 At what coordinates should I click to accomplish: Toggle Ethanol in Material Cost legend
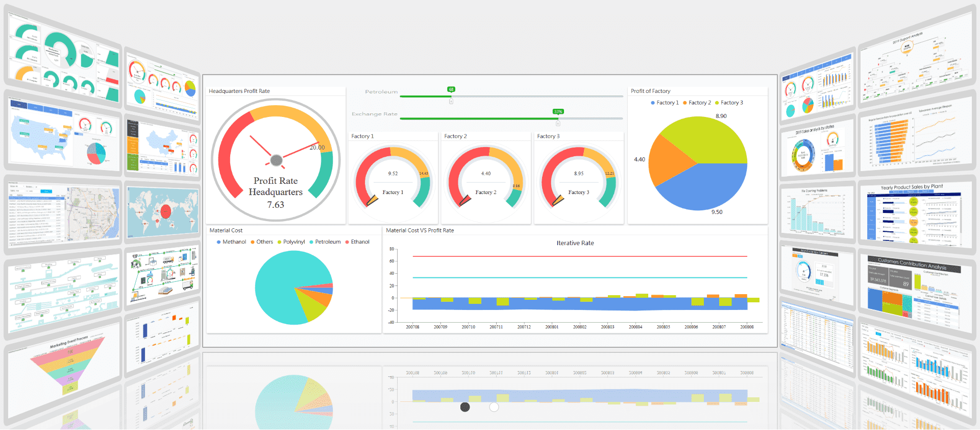[x=357, y=242]
